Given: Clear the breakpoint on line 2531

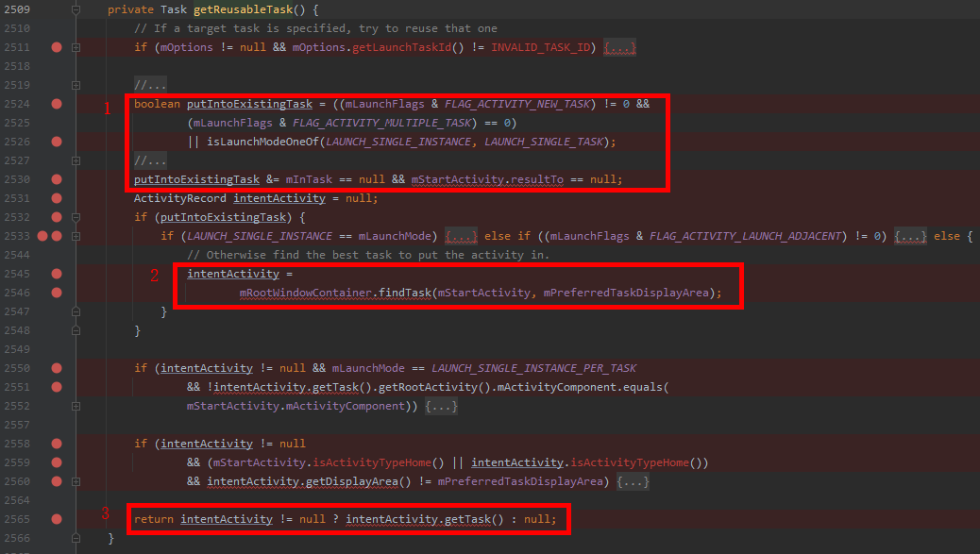Looking at the screenshot, I should tap(57, 198).
